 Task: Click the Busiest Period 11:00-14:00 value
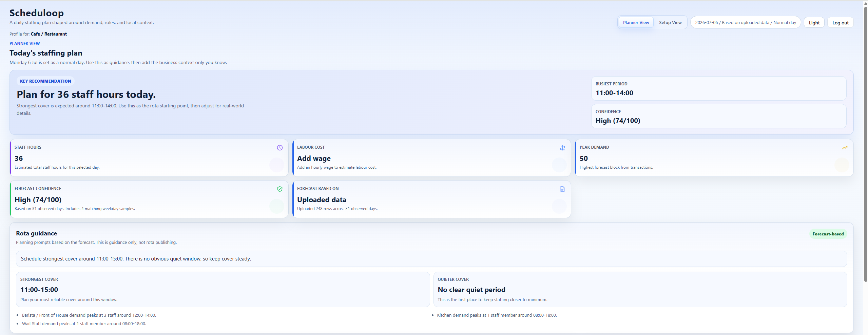[x=614, y=93]
